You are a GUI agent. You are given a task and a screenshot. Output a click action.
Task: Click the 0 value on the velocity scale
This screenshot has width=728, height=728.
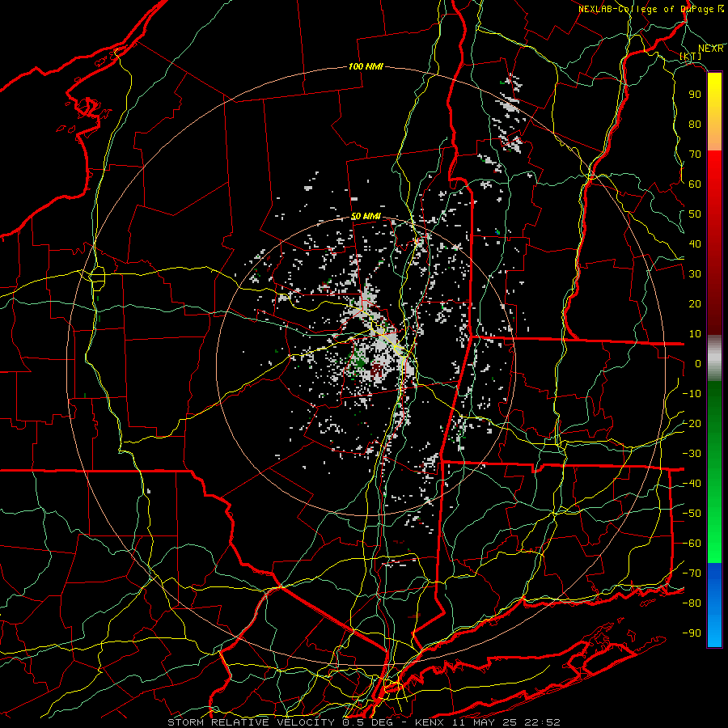pyautogui.click(x=698, y=364)
